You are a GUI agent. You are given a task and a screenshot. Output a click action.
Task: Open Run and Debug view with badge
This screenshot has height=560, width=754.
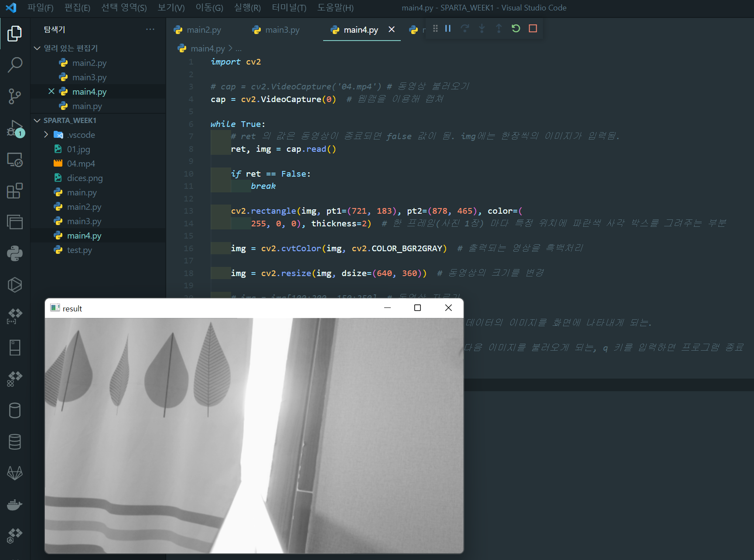(15, 128)
